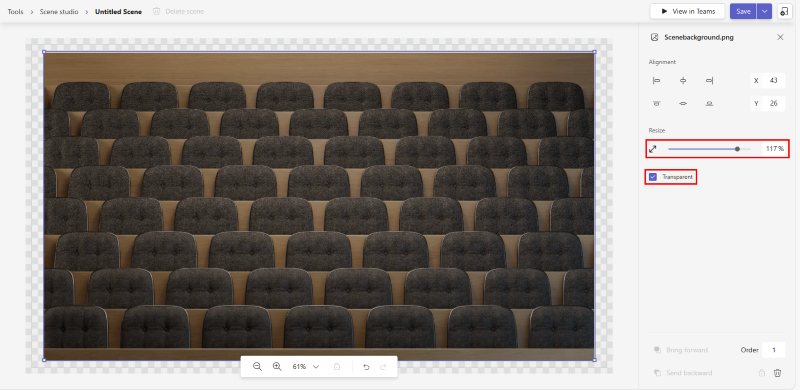The height and width of the screenshot is (390, 800).
Task: Align image vertically to the middle
Action: [x=683, y=104]
